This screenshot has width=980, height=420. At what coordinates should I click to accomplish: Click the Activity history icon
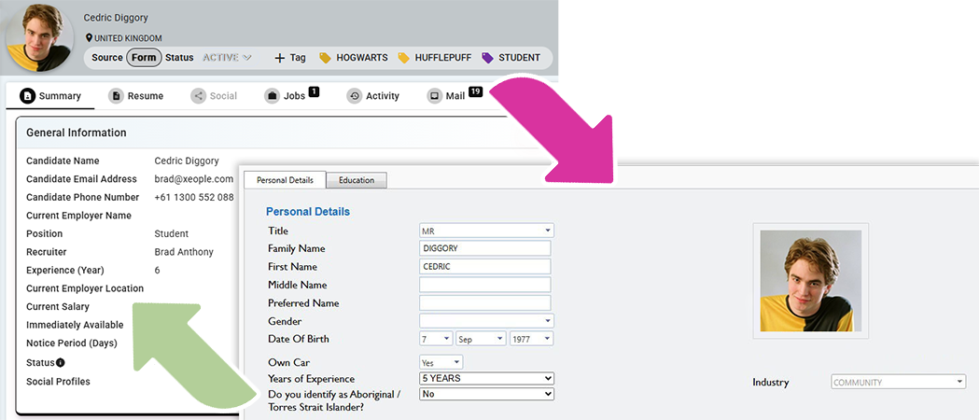[355, 95]
